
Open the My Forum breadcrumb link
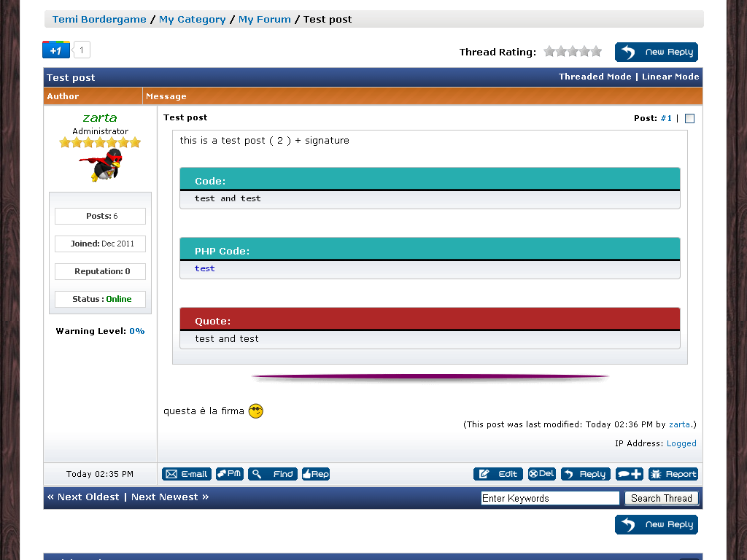pos(264,20)
